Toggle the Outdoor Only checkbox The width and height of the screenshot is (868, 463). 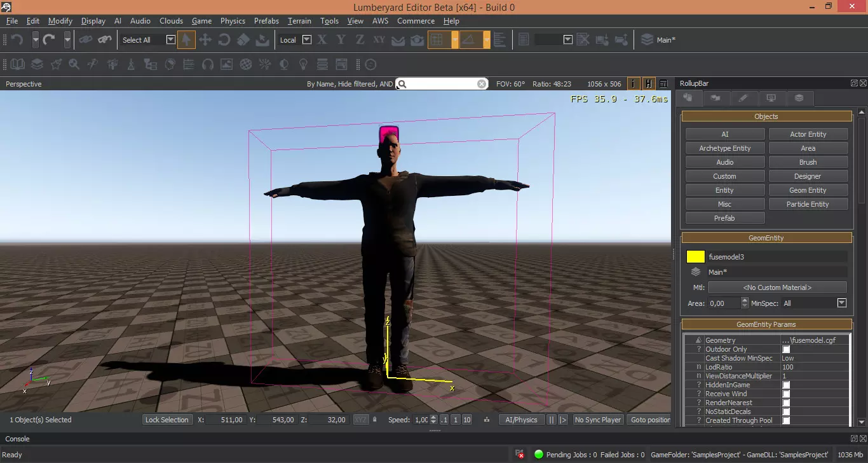(786, 349)
